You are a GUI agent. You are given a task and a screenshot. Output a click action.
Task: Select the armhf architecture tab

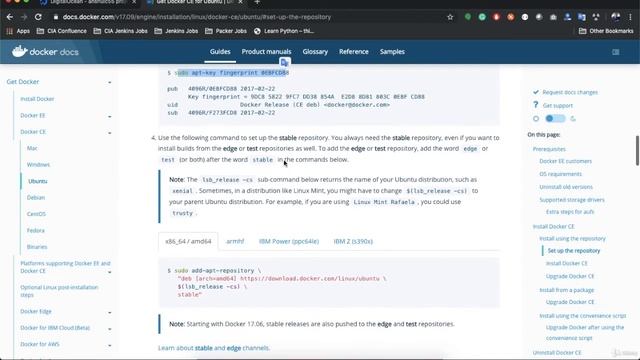[x=235, y=241]
